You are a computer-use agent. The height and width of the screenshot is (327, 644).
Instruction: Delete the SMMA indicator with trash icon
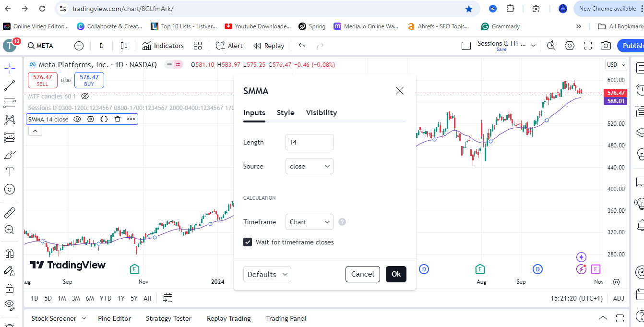click(x=118, y=119)
